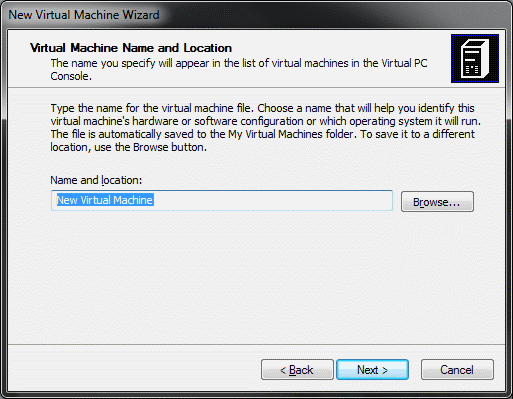Viewport: 513px width, 399px height.
Task: Return to previous step with Back
Action: click(297, 370)
